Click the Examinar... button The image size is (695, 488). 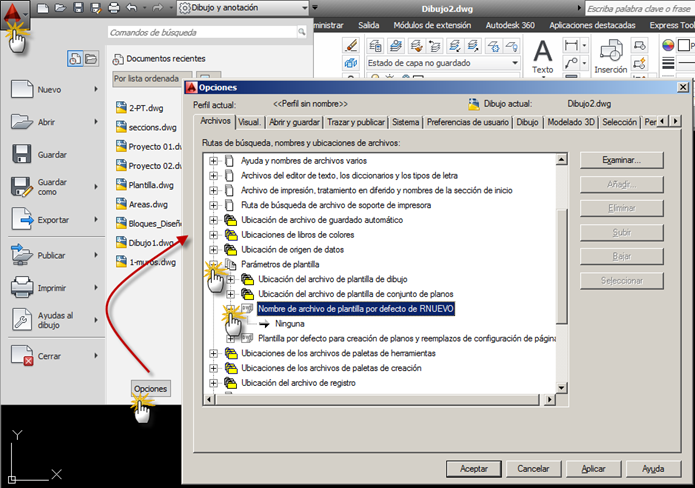coord(621,160)
